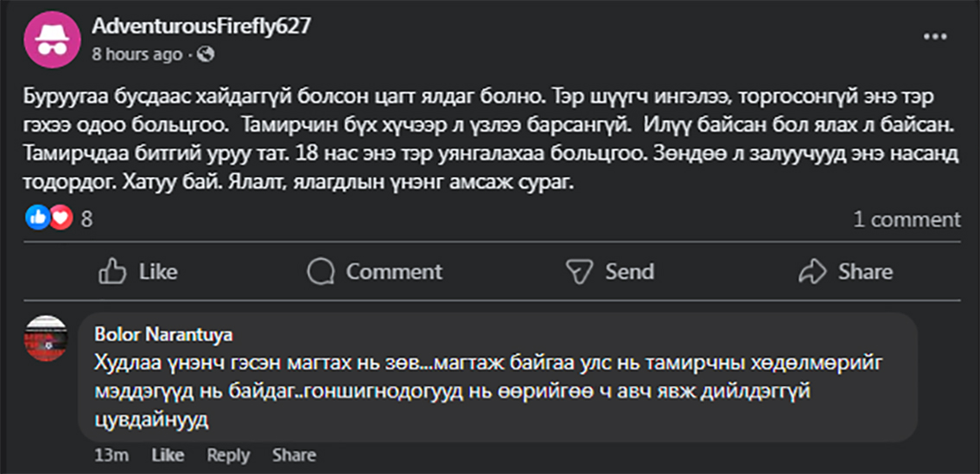Viewport: 980px width, 474px height.
Task: Click the blue thumbs-up reaction icon
Action: click(38, 219)
